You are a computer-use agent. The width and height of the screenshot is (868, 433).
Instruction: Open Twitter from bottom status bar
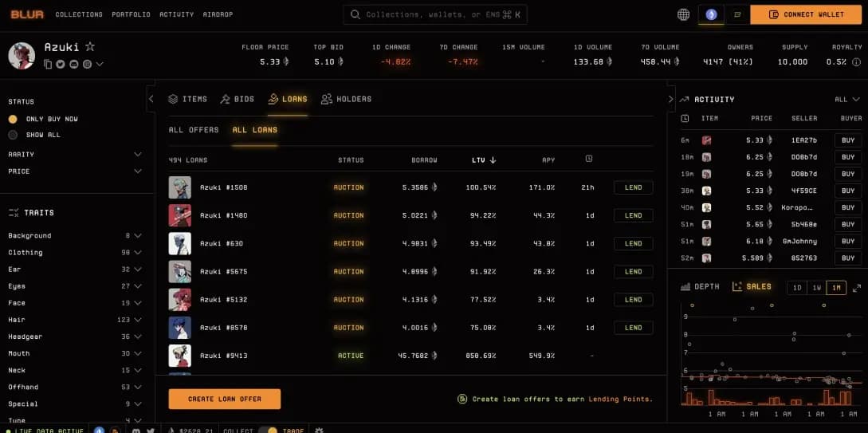point(151,431)
